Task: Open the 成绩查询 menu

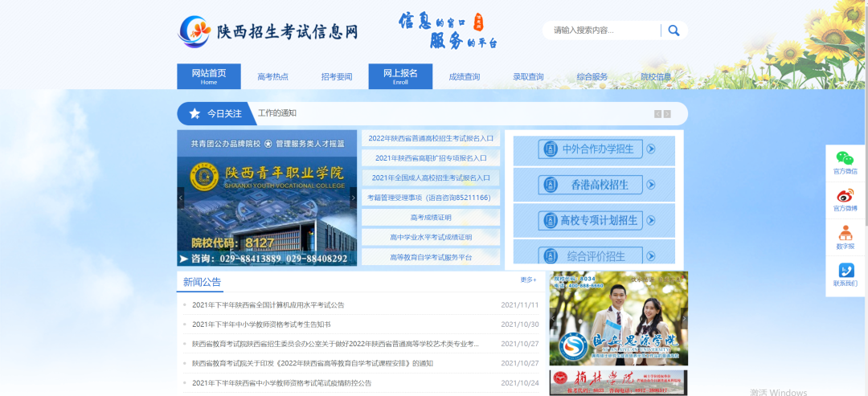Action: pyautogui.click(x=465, y=77)
